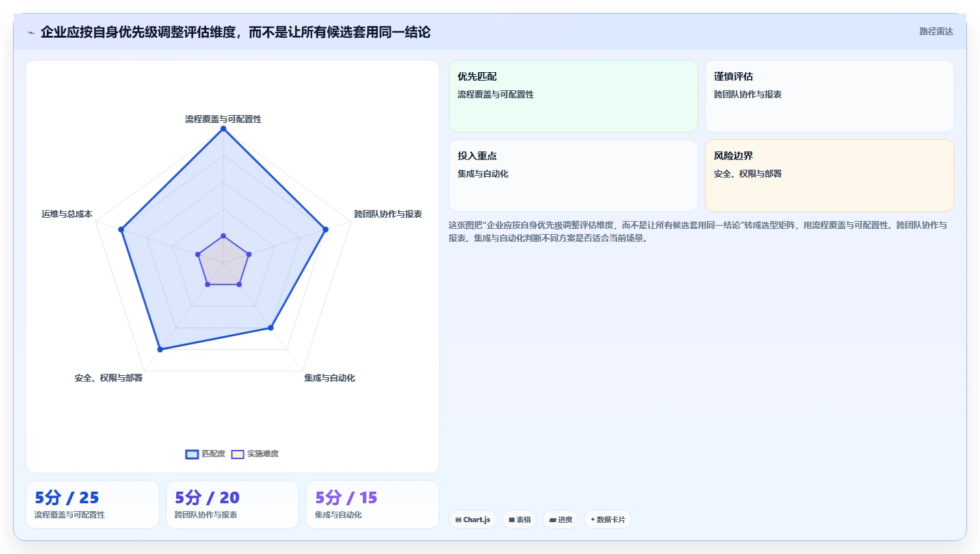Click the 数据卡片 tag chip
Image resolution: width=980 pixels, height=554 pixels.
coord(608,520)
